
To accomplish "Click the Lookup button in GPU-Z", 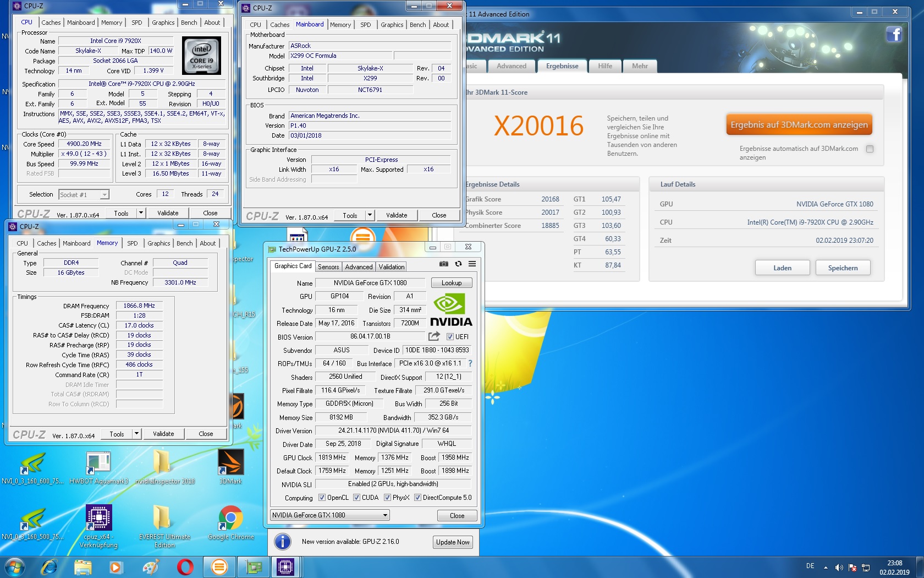I will click(x=452, y=283).
